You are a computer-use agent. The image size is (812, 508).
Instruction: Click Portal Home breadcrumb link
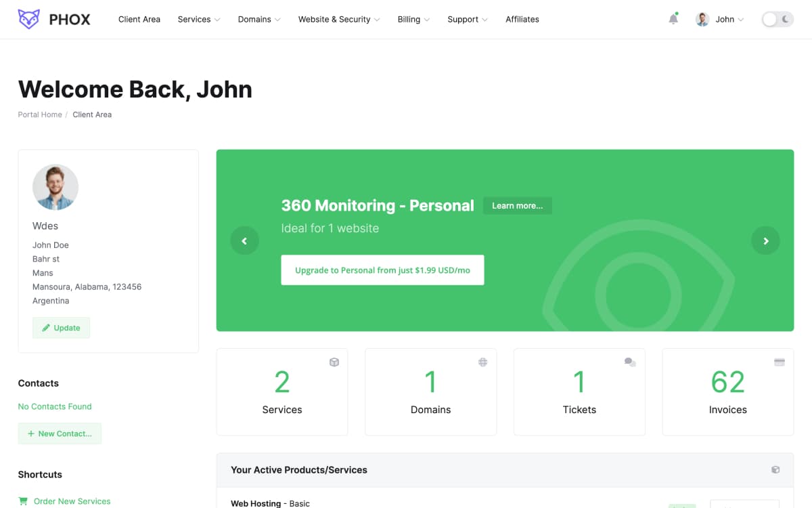tap(40, 114)
